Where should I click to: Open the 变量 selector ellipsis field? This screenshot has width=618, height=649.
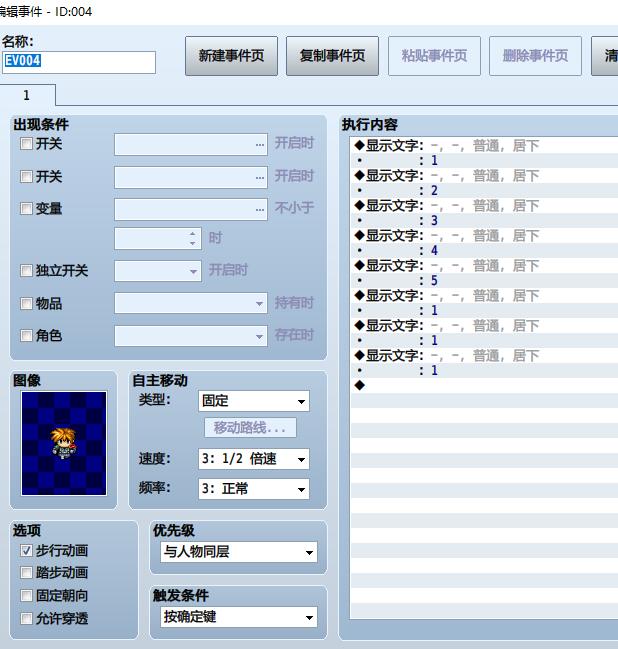[191, 209]
